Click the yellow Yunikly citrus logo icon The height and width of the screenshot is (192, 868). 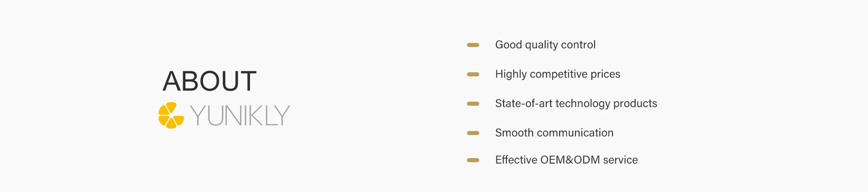pos(171,115)
